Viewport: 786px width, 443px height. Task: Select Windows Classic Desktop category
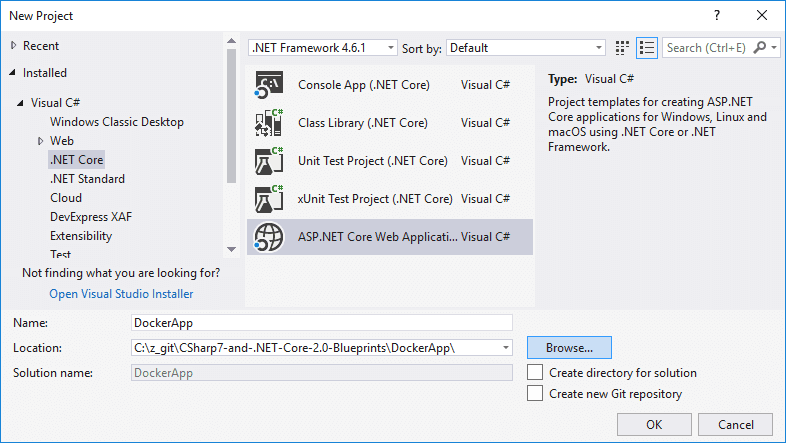pos(117,122)
